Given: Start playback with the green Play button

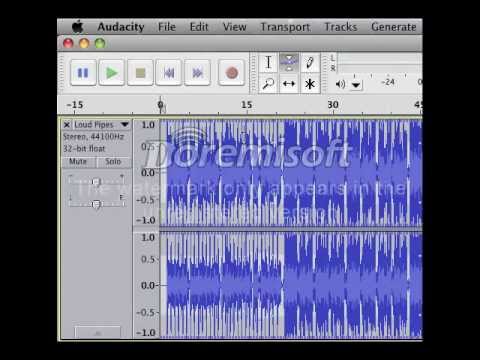Looking at the screenshot, I should [x=112, y=73].
